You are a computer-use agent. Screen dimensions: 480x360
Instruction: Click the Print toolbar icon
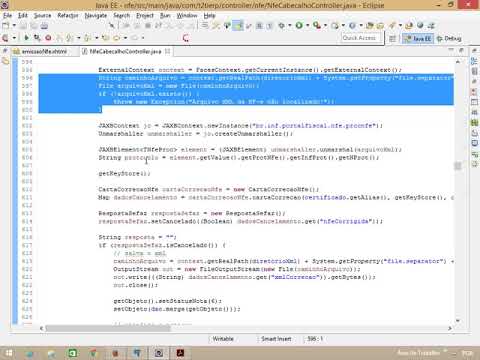click(x=44, y=26)
